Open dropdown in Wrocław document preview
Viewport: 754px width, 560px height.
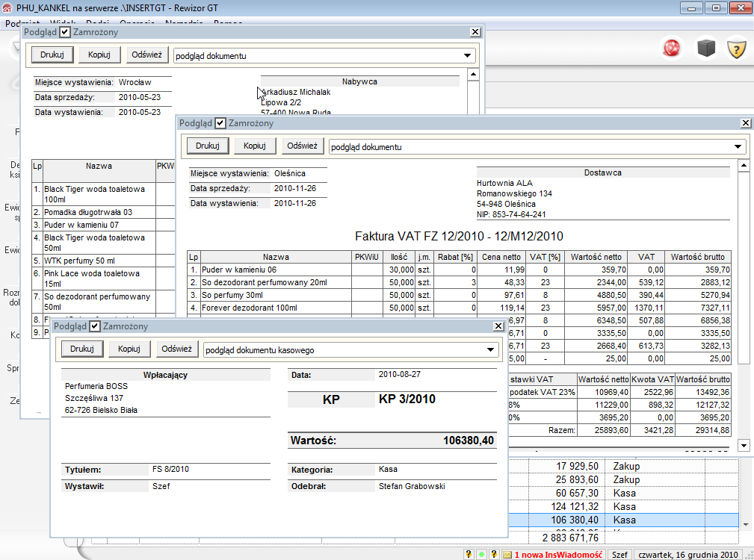coord(468,55)
